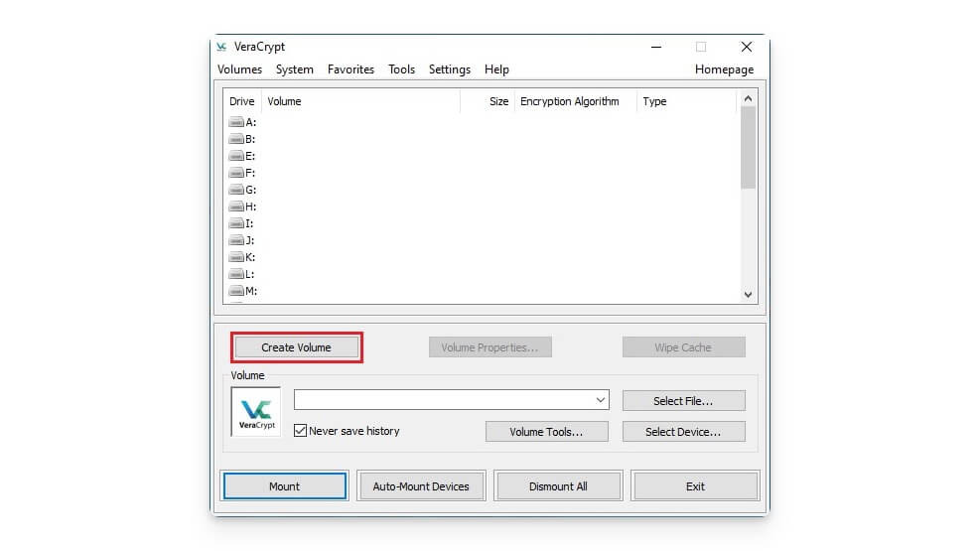This screenshot has height=551, width=980.
Task: Select the H: drive icon
Action: (236, 207)
